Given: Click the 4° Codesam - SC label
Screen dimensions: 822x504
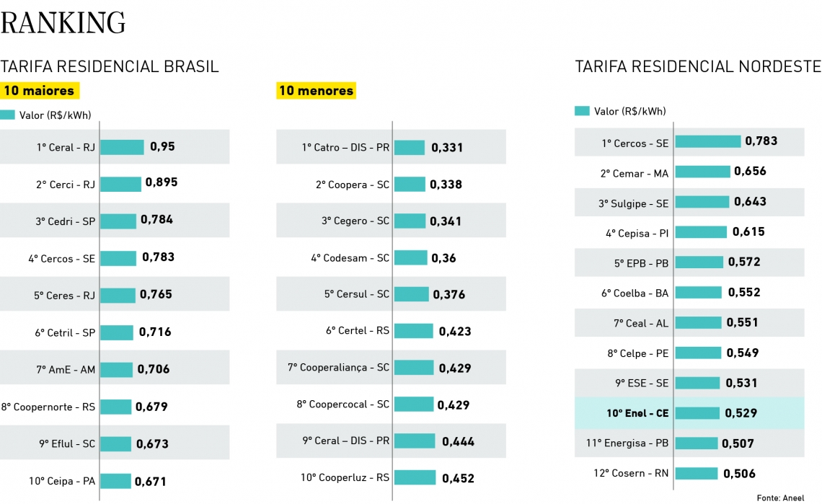Looking at the screenshot, I should point(350,258).
